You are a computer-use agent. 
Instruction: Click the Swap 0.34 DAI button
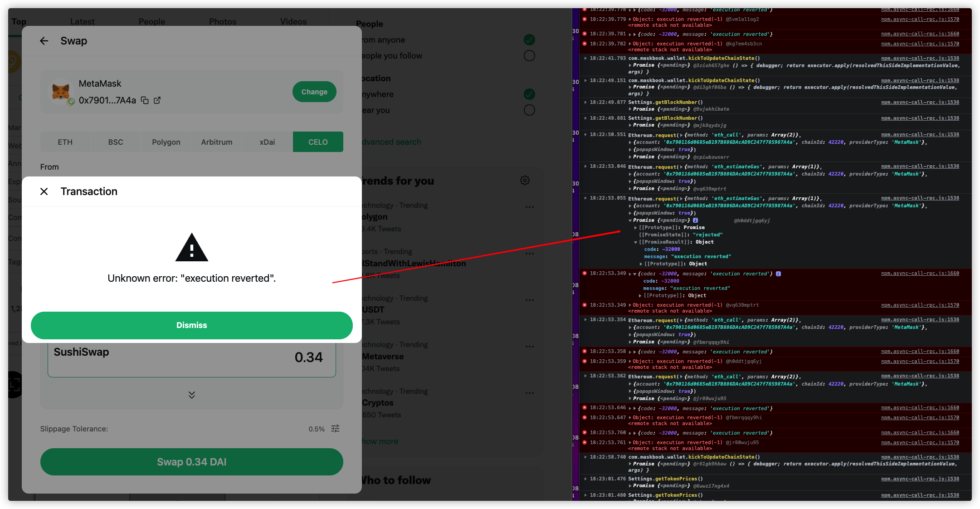click(x=191, y=462)
